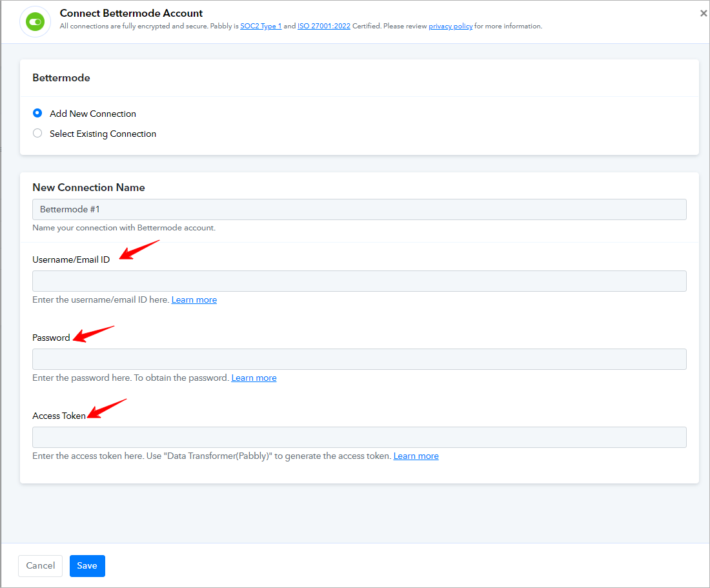Screen dimensions: 710x588
Task: Click into the Password input field
Action: 359,359
